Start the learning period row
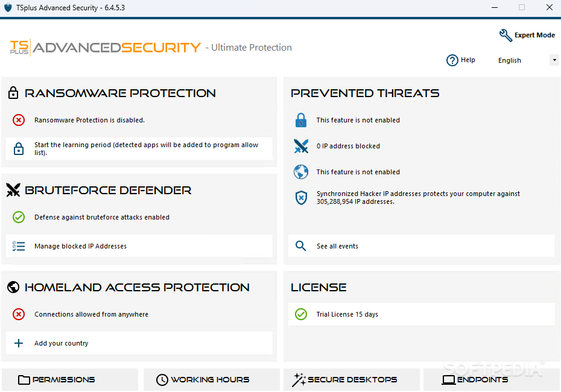The width and height of the screenshot is (561, 392). click(139, 149)
